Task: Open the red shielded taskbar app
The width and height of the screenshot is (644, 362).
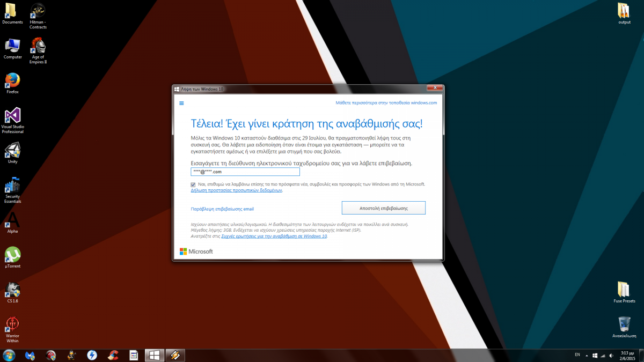Action: [x=51, y=355]
